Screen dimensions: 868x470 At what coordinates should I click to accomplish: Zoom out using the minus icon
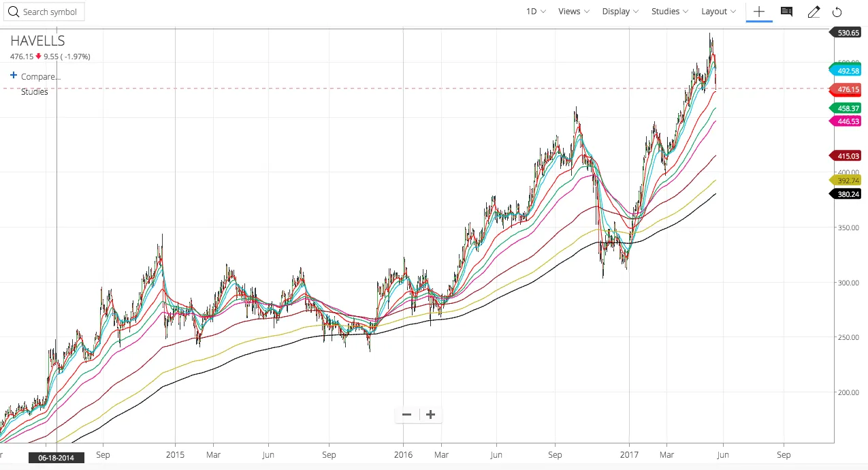pyautogui.click(x=406, y=414)
